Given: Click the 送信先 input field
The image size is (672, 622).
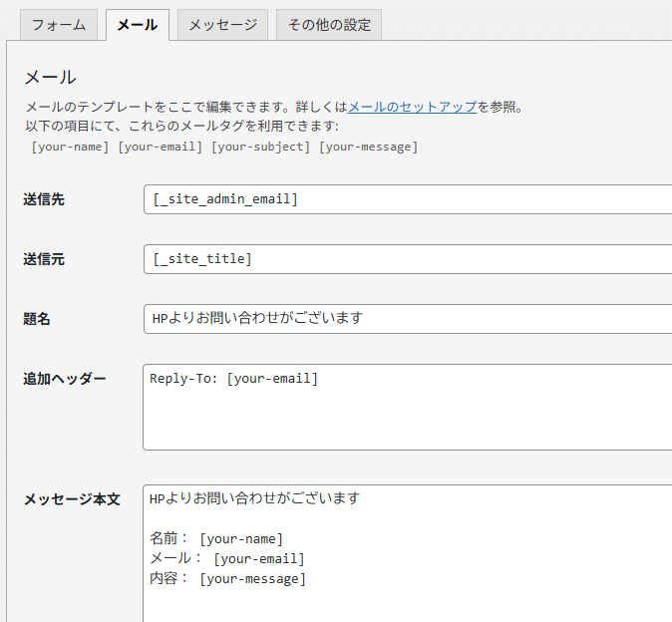Looking at the screenshot, I should (x=407, y=199).
